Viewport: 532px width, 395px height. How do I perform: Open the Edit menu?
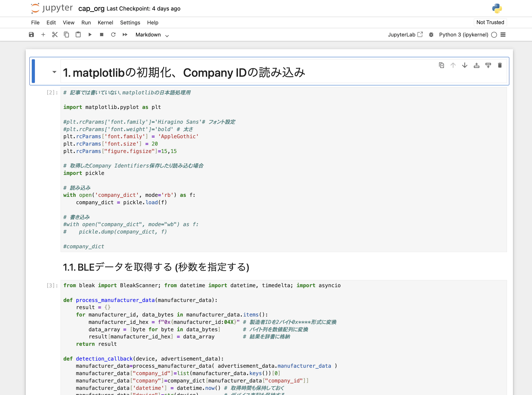point(51,22)
